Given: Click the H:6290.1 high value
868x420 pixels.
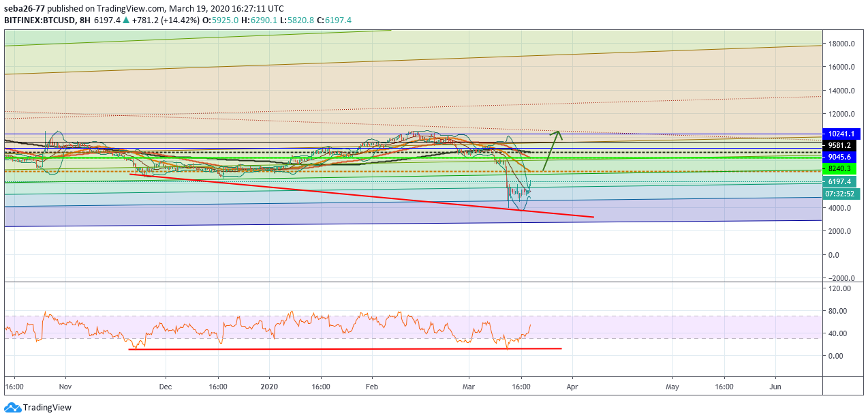Looking at the screenshot, I should click(x=260, y=20).
